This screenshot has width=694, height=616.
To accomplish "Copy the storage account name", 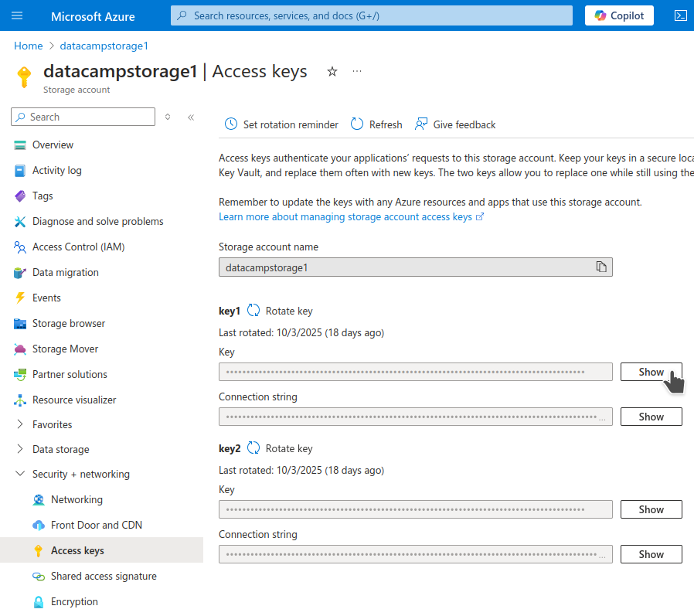I will 601,266.
